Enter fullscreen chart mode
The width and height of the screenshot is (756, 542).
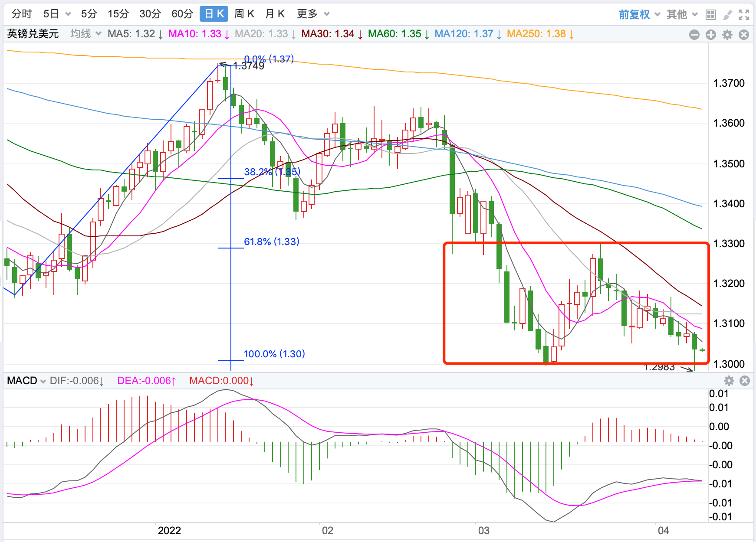pyautogui.click(x=744, y=15)
